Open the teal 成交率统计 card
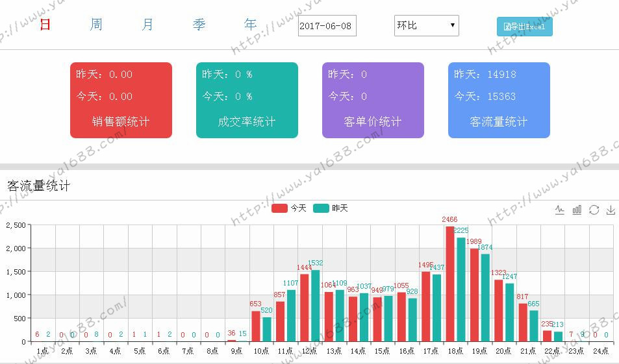The image size is (619, 364). pos(247,100)
